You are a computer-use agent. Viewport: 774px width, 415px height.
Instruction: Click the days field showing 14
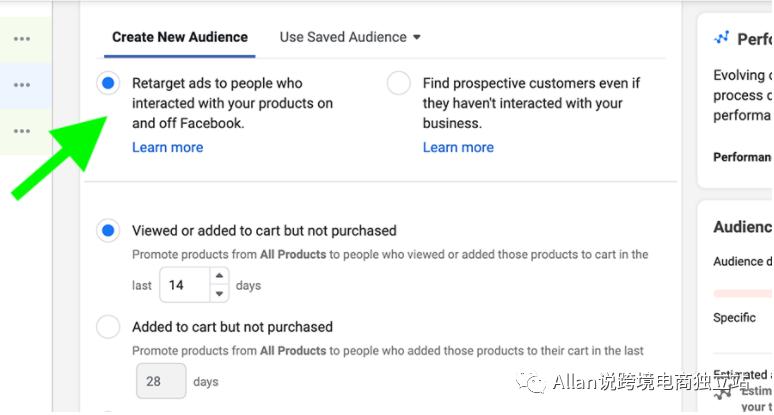point(183,285)
